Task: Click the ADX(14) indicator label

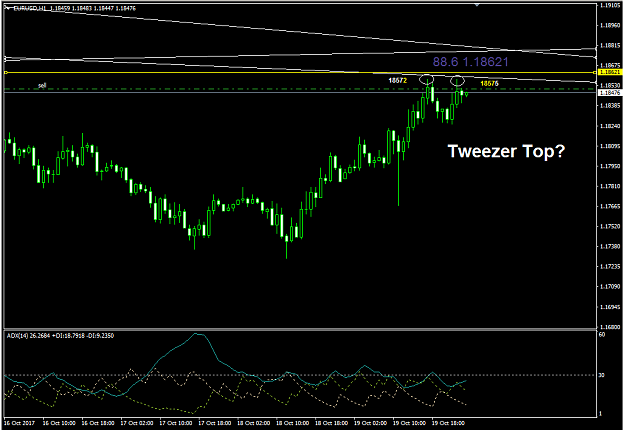Action: point(60,336)
